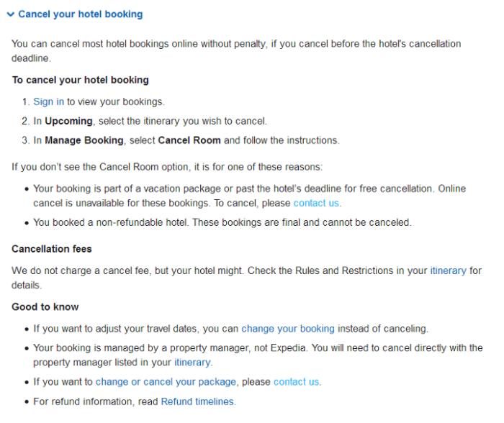Click the "To cancel your hotel booking" heading
This screenshot has width=504, height=423.
click(x=80, y=80)
